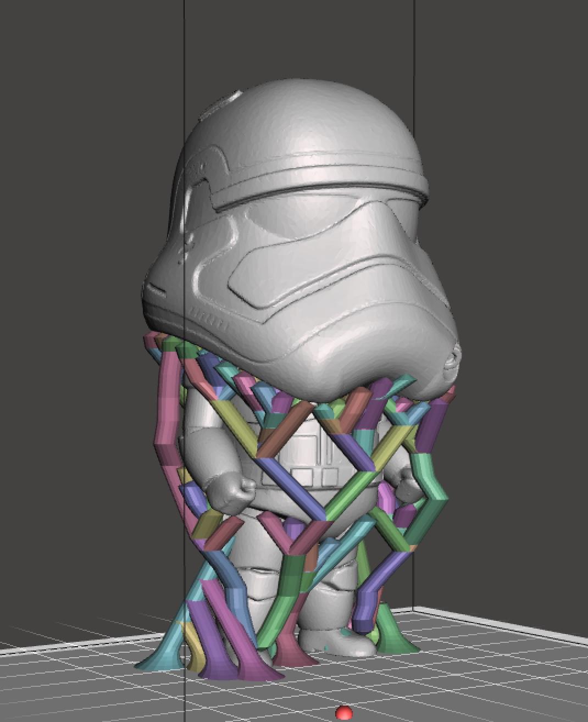Click the red sphere marker near the build plate
This screenshot has height=722, width=588.
[344, 713]
